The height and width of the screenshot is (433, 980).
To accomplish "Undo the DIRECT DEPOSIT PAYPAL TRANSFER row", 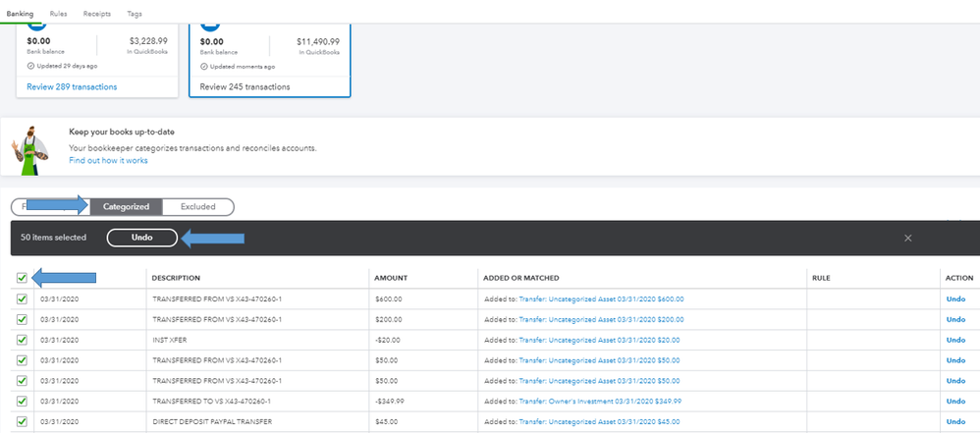I will (x=955, y=421).
